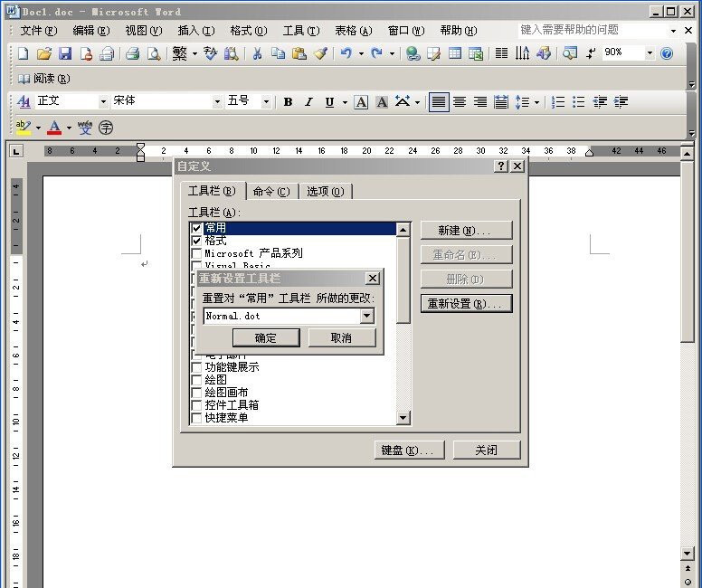Image resolution: width=702 pixels, height=588 pixels.
Task: Switch to the 命令(C) tab
Action: pyautogui.click(x=271, y=191)
